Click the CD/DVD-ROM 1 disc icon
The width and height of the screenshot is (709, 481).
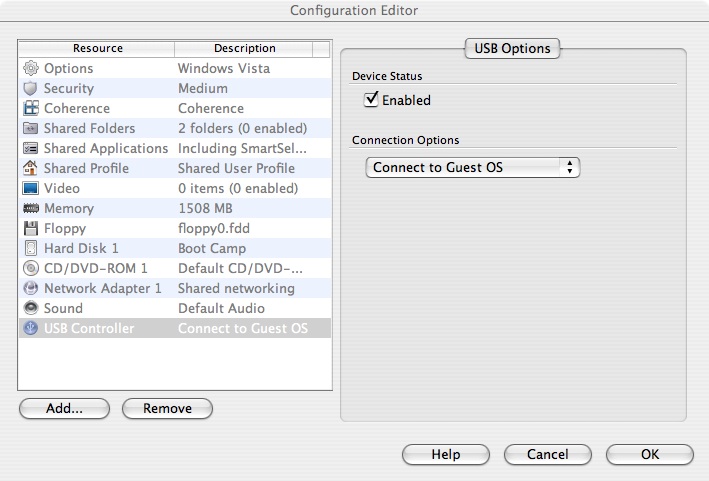(x=31, y=268)
